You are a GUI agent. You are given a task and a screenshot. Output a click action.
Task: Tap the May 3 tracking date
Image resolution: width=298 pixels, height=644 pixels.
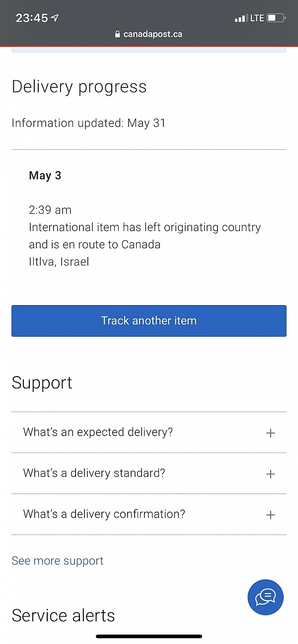(x=45, y=176)
